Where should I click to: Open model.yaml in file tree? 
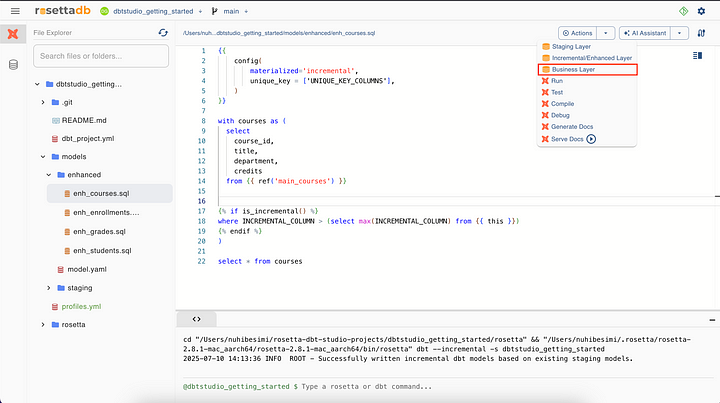pos(87,269)
